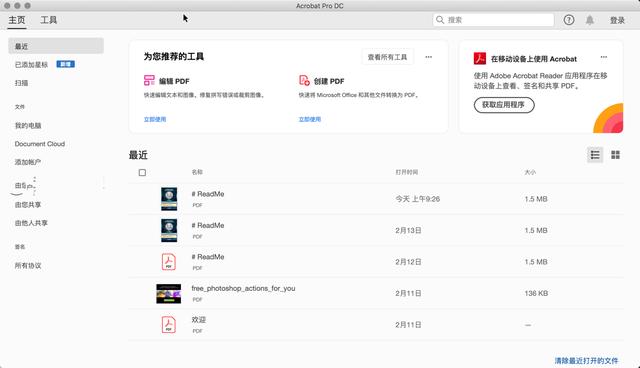Open more options on recommended tools card
This screenshot has height=368, width=640.
(428, 57)
